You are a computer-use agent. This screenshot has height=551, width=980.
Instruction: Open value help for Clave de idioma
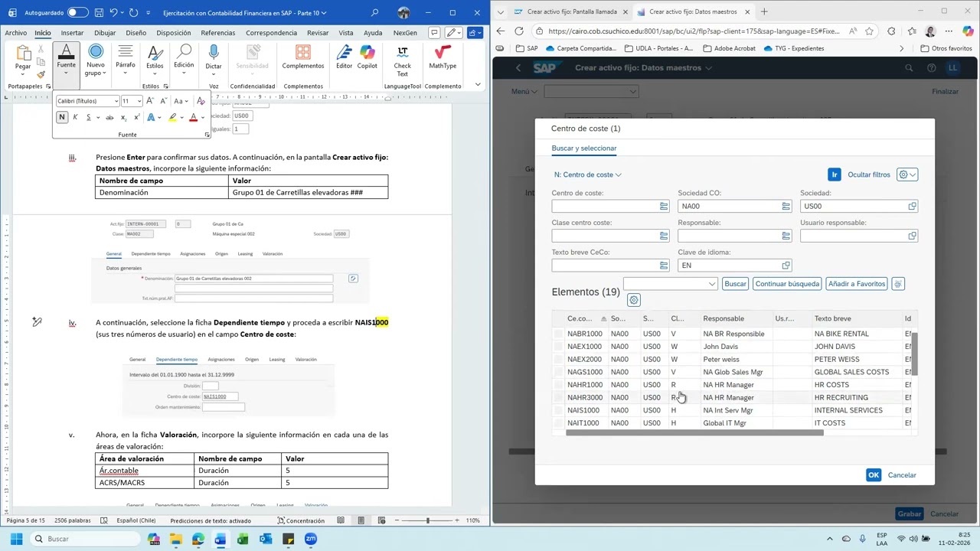coord(786,265)
